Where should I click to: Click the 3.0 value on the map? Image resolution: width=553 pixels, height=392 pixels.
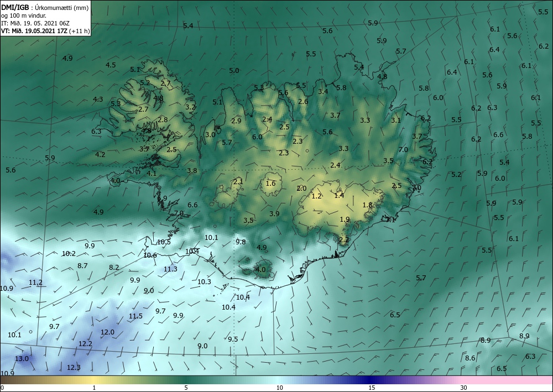point(210,134)
